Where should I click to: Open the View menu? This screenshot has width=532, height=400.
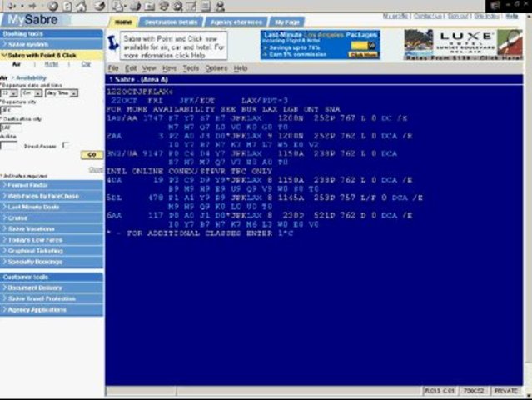(x=149, y=68)
